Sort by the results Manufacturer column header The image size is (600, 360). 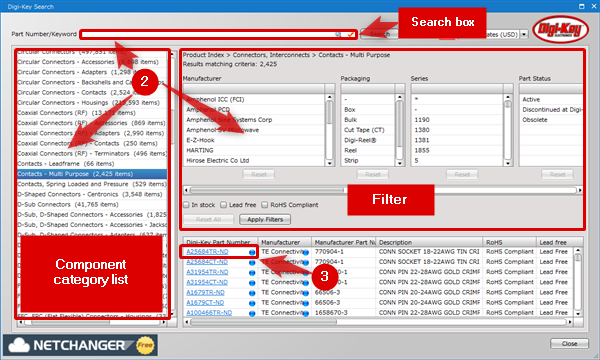point(285,242)
